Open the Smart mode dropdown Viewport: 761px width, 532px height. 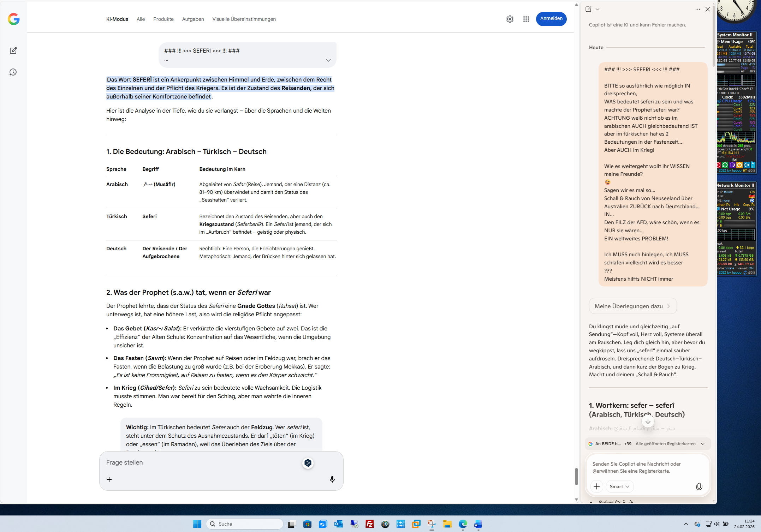(x=619, y=486)
